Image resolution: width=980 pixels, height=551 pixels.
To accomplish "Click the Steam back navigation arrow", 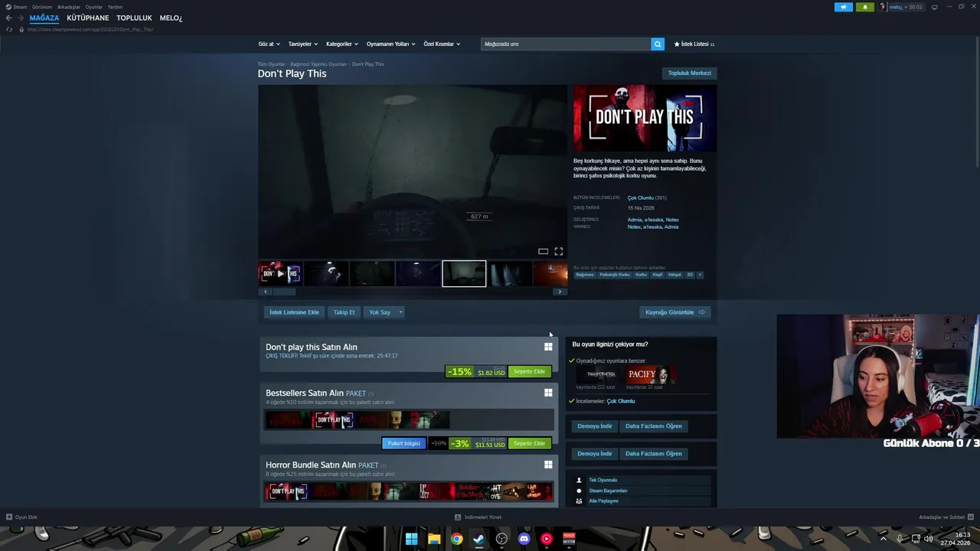I will (8, 18).
